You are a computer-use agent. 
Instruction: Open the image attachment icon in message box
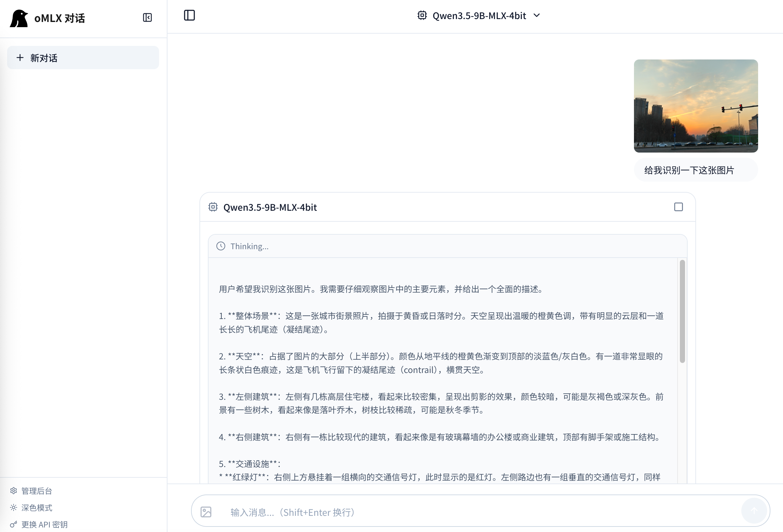[x=206, y=511]
